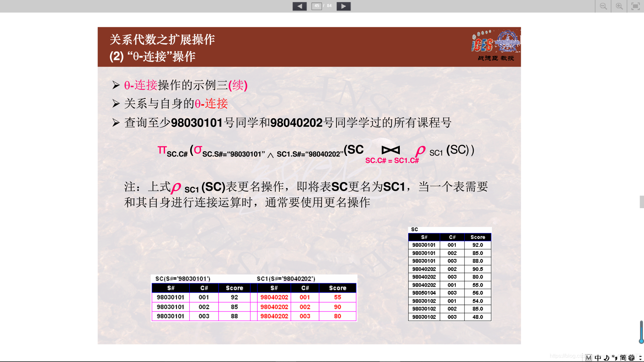This screenshot has width=644, height=362.
Task: Switch simplified/traditional '简' setting
Action: click(x=623, y=358)
